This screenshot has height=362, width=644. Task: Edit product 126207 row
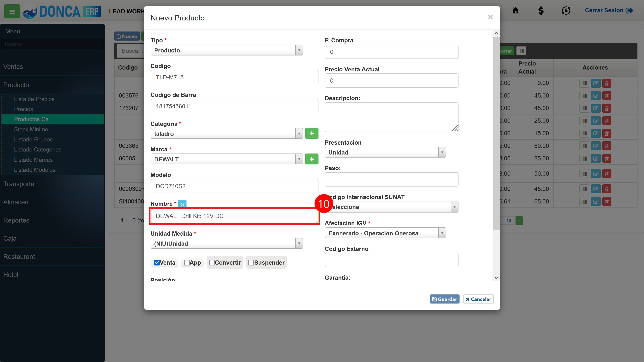click(596, 108)
